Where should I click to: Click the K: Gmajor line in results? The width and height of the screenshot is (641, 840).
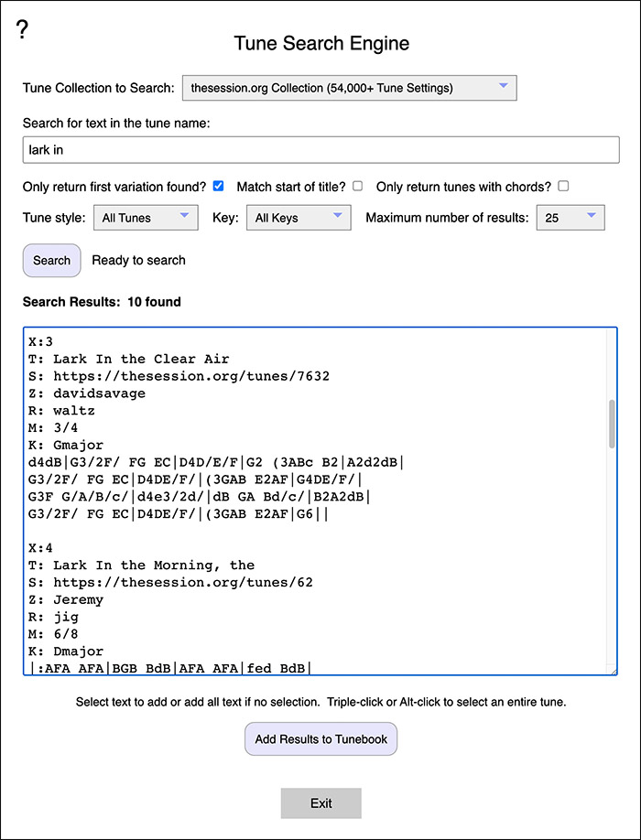coord(67,446)
